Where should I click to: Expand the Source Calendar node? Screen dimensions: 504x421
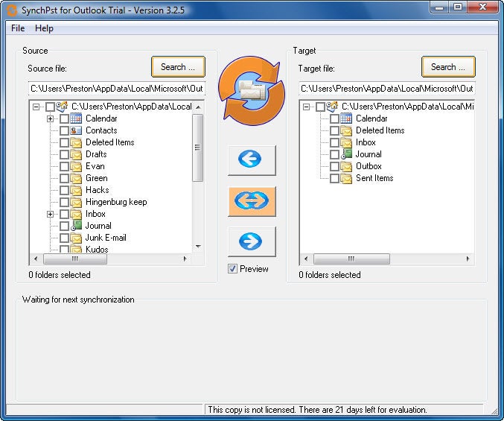pyautogui.click(x=50, y=118)
